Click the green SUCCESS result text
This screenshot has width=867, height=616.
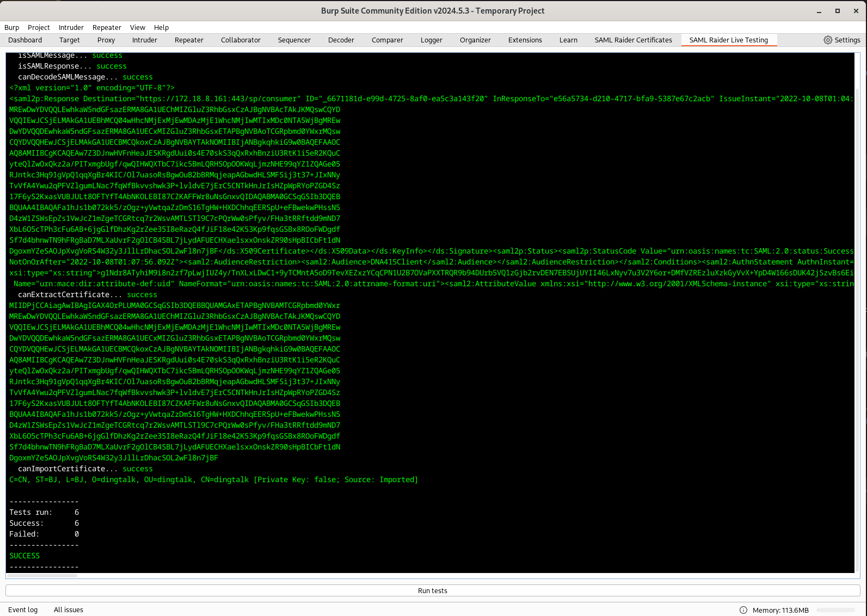24,556
